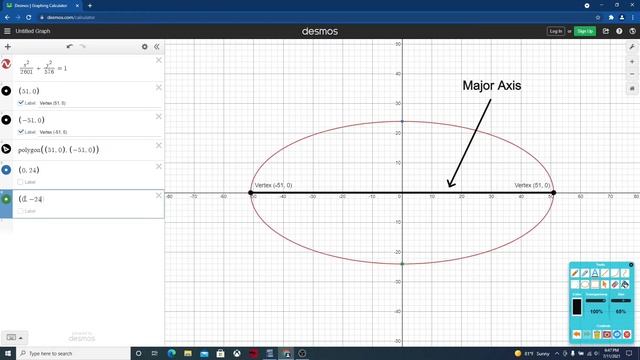
Task: Click the annotation undo orange arrow
Action: pyautogui.click(x=576, y=334)
